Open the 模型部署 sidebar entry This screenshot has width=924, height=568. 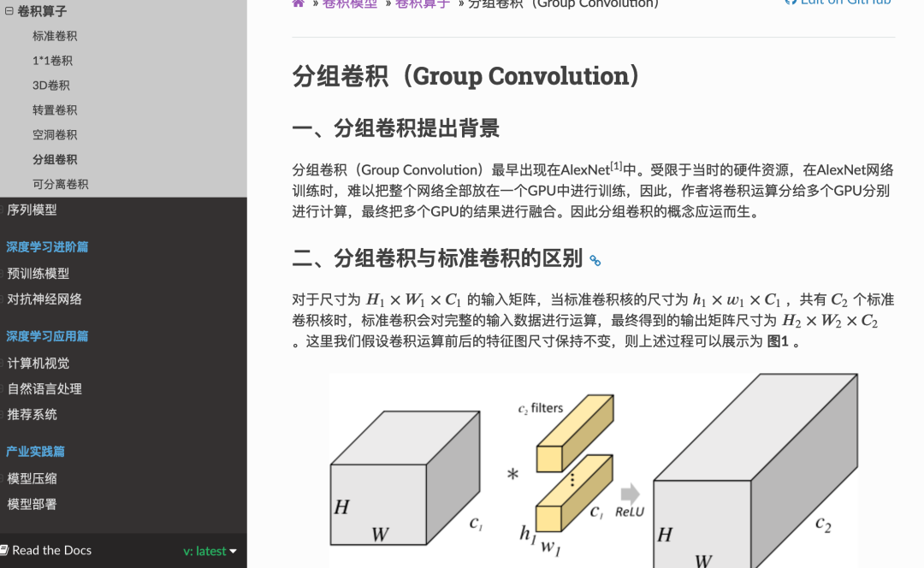32,505
